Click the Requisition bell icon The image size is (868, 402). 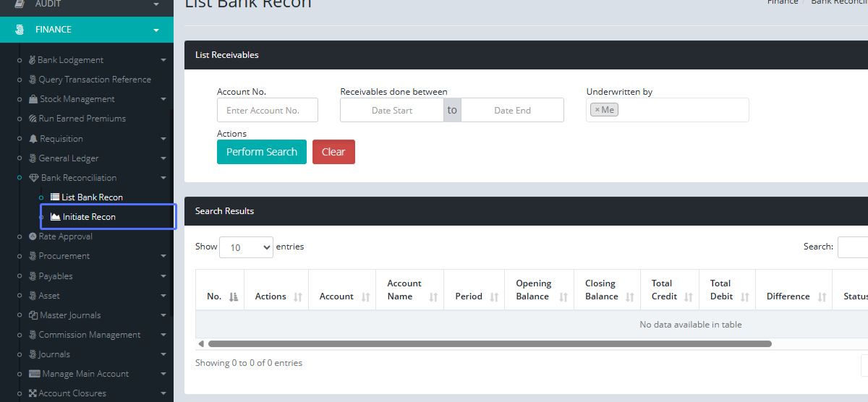[33, 139]
